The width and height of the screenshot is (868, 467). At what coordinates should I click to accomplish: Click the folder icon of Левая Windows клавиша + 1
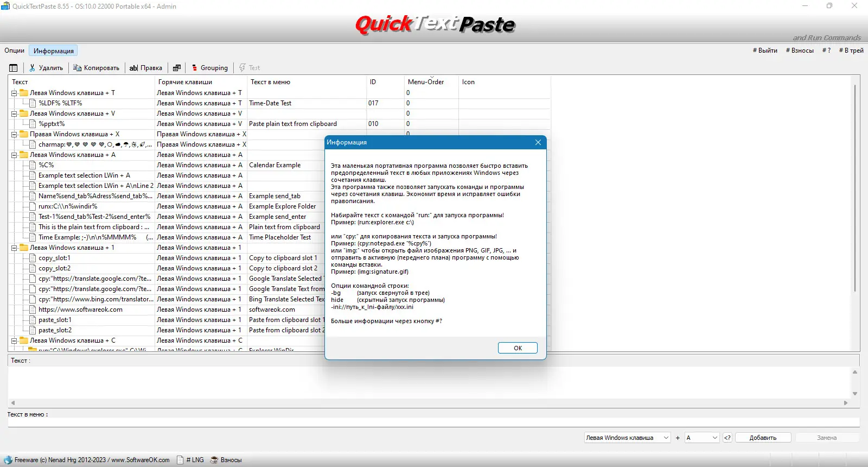[x=24, y=248]
